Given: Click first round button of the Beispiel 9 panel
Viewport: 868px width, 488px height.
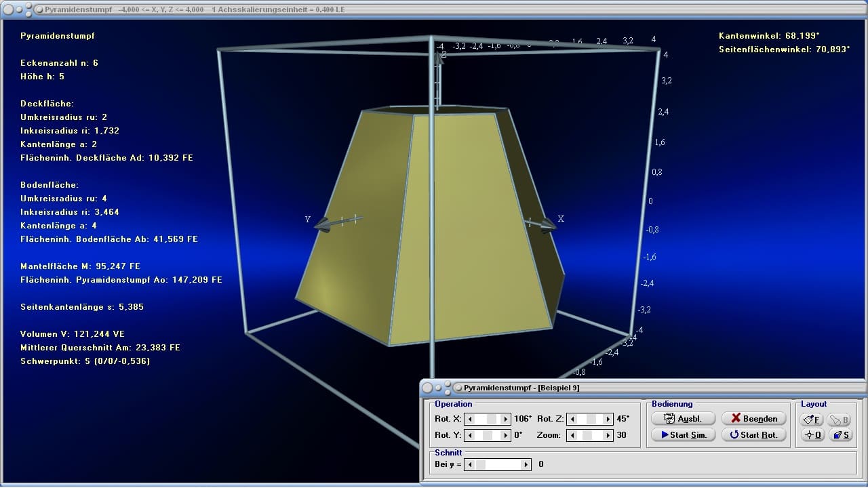Looking at the screenshot, I should coord(427,388).
